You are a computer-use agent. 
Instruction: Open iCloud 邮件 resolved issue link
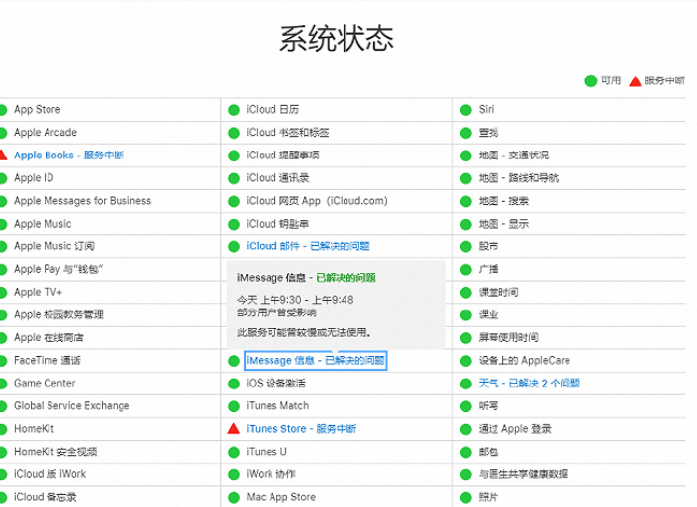click(x=308, y=246)
